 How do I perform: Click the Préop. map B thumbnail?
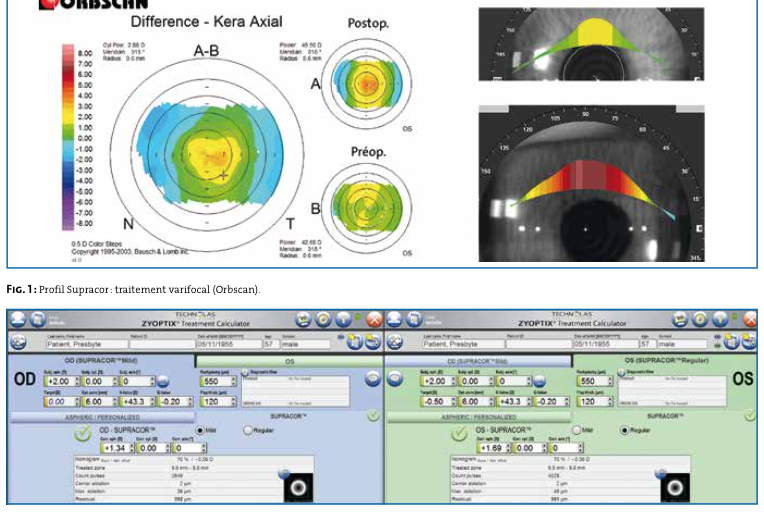(367, 207)
